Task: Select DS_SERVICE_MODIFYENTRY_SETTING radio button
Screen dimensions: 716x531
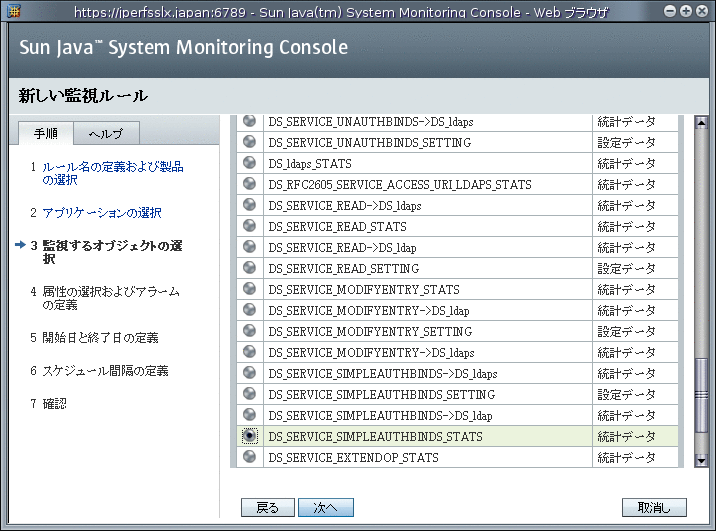Action: pos(249,331)
